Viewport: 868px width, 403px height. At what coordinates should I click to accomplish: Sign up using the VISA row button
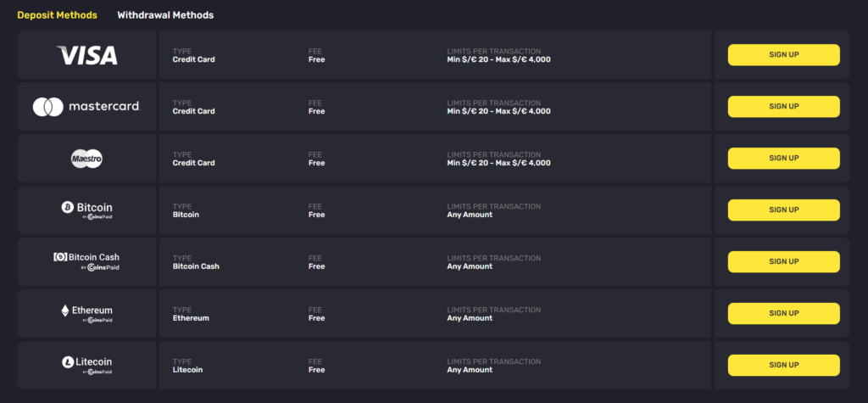point(783,55)
